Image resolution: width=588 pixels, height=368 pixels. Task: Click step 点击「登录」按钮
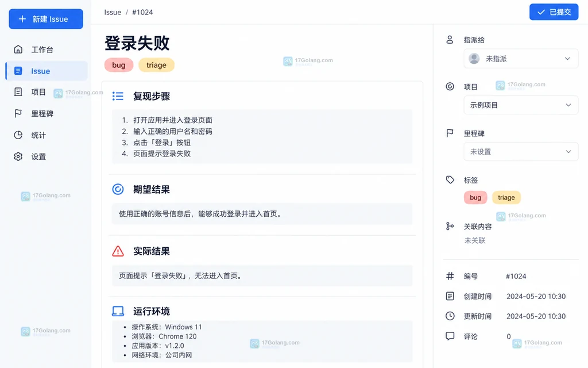point(162,143)
